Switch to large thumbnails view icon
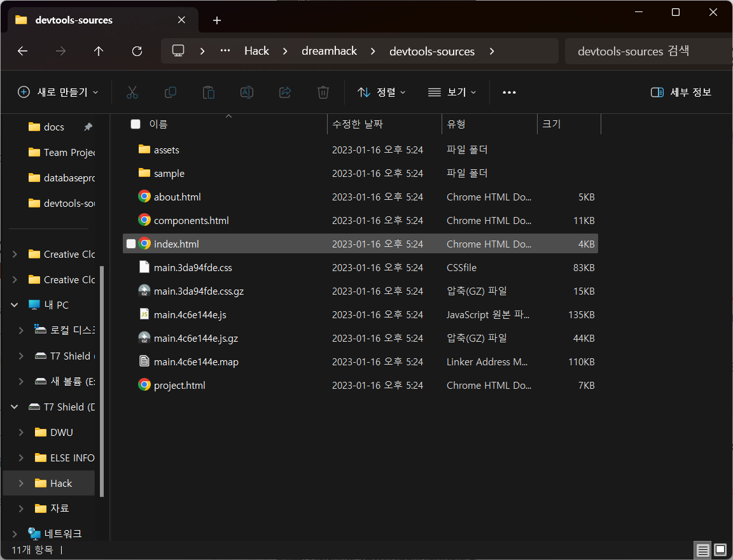 click(720, 550)
